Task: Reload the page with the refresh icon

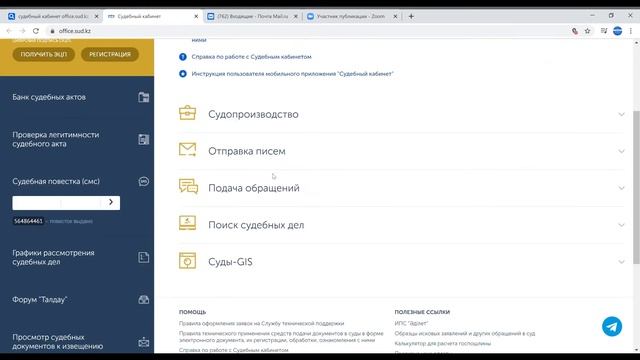Action: (36, 31)
